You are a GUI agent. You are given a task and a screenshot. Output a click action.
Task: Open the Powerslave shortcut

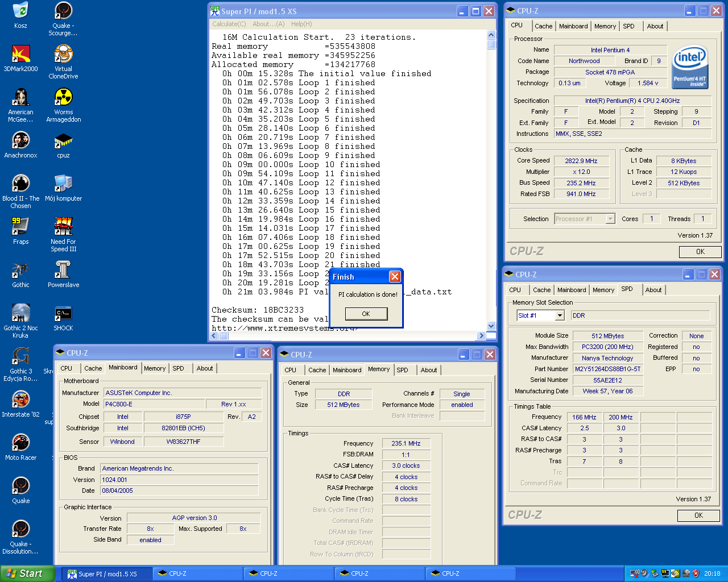pyautogui.click(x=63, y=275)
